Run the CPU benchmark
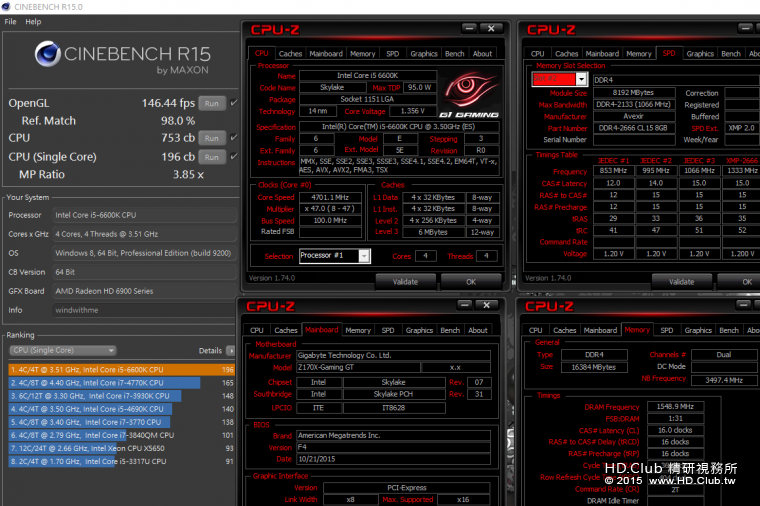Screen dimensions: 760x506 point(212,138)
